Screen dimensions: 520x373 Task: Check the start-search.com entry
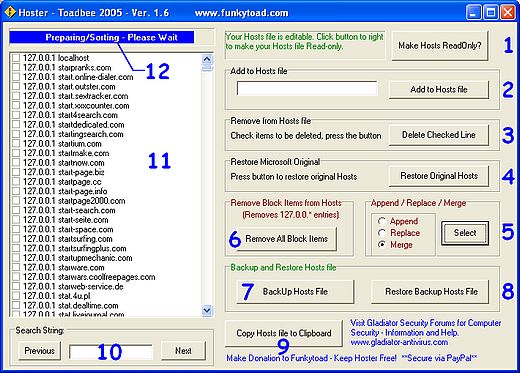click(x=16, y=210)
